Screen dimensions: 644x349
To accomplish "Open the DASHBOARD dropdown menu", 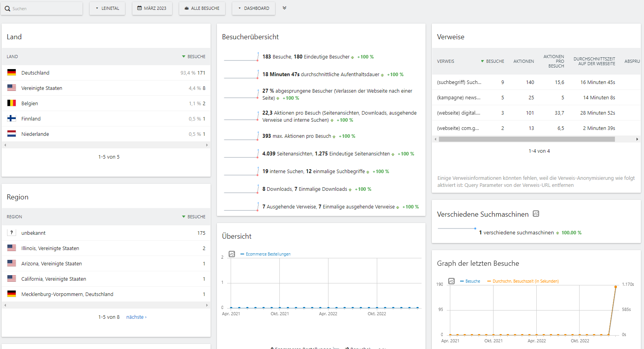I will tap(253, 8).
